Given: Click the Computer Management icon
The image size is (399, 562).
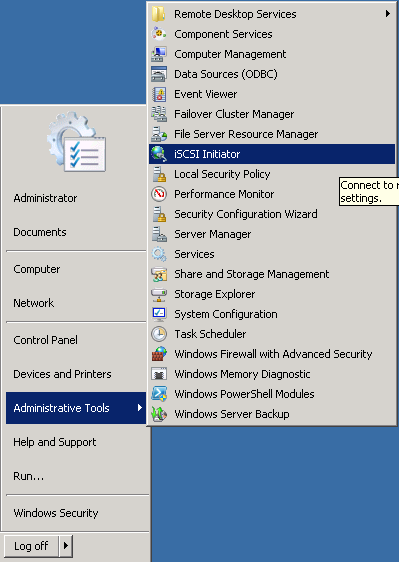Looking at the screenshot, I should coord(159,54).
